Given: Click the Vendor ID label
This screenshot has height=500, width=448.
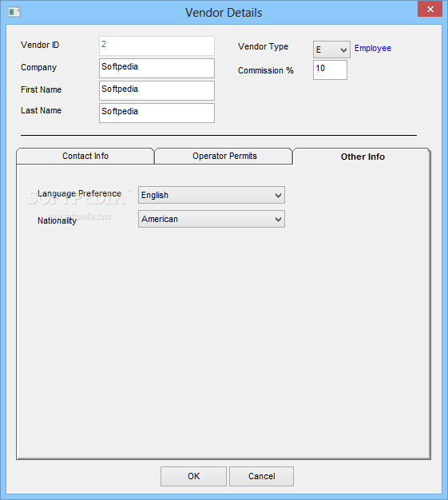Looking at the screenshot, I should click(40, 45).
